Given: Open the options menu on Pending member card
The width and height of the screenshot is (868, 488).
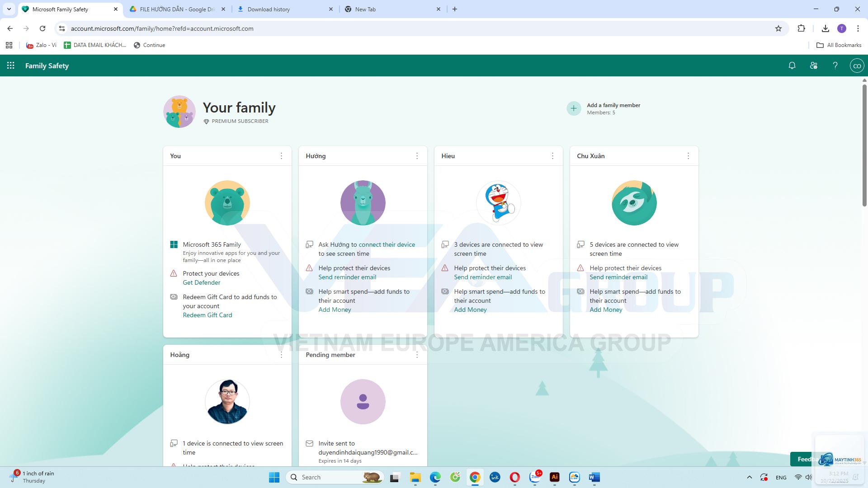Looking at the screenshot, I should (x=417, y=355).
